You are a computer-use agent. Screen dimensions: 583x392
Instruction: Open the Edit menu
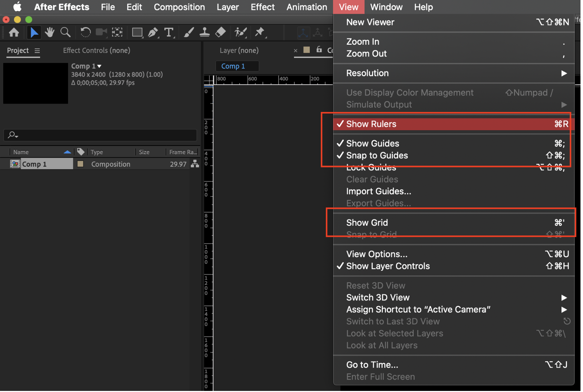pos(134,7)
